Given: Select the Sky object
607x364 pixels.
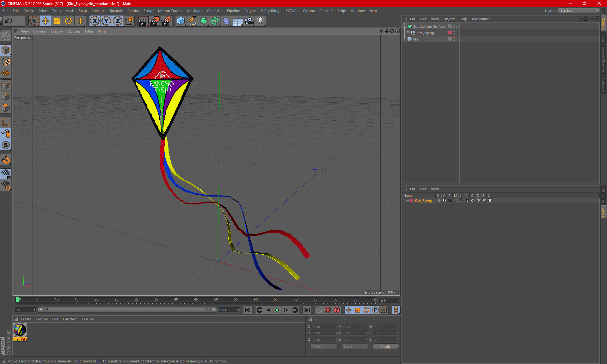Looking at the screenshot, I should tap(416, 39).
